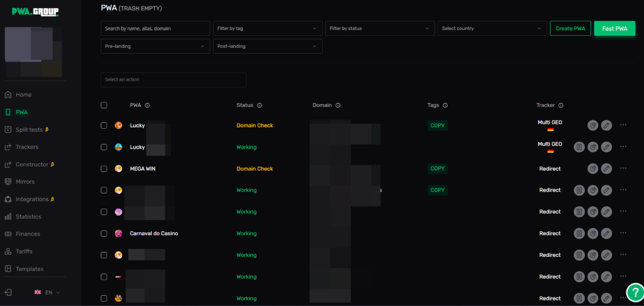Click the edit pencil icon for MEGA WIN

(x=606, y=168)
